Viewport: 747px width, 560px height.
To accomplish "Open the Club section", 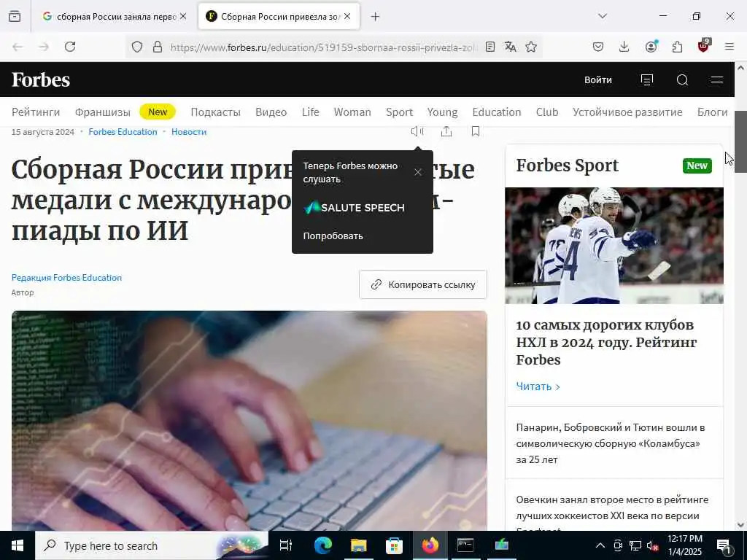I will pyautogui.click(x=547, y=112).
